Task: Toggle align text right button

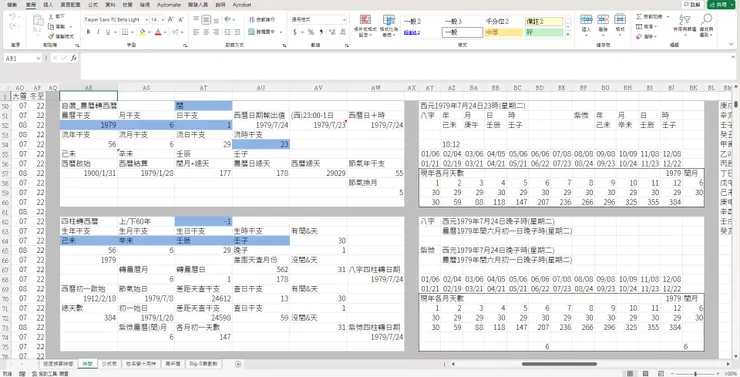Action: (x=216, y=32)
